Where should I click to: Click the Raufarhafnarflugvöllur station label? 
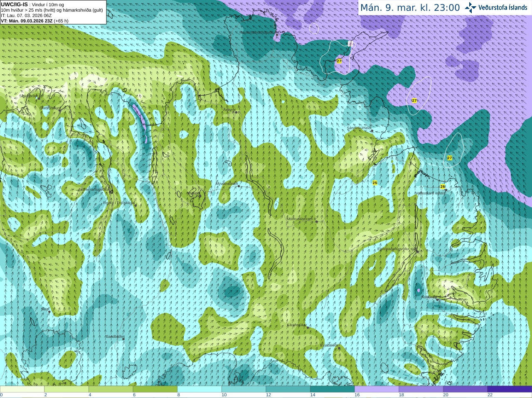(258, 32)
